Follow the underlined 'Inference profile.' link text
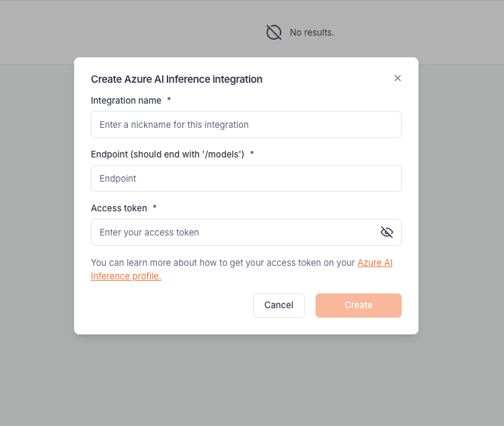The height and width of the screenshot is (426, 504). (126, 276)
